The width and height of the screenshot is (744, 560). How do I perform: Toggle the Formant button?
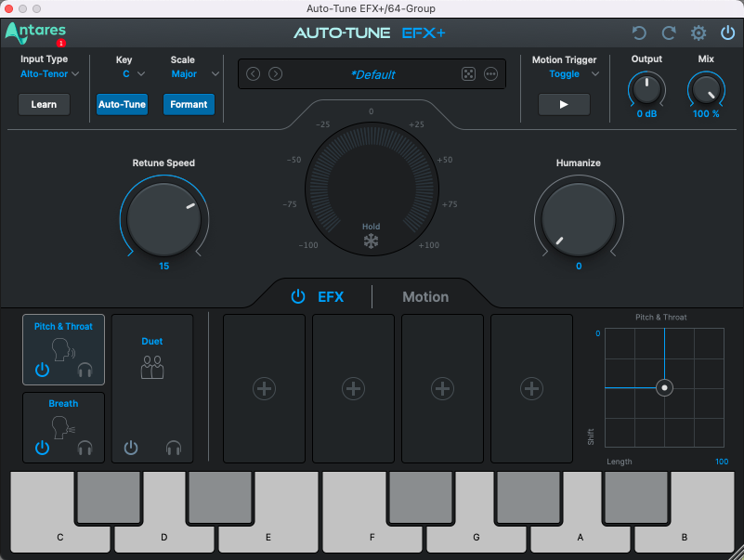[189, 104]
